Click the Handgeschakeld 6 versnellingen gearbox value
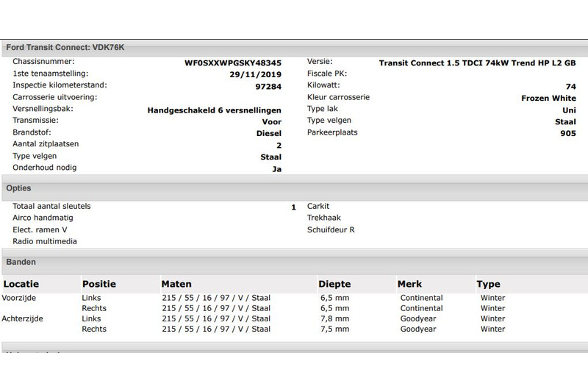Image resolution: width=588 pixels, height=392 pixels. tap(215, 110)
